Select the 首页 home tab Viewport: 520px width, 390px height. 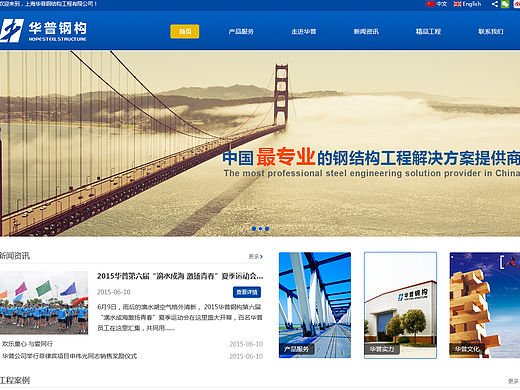tap(185, 31)
